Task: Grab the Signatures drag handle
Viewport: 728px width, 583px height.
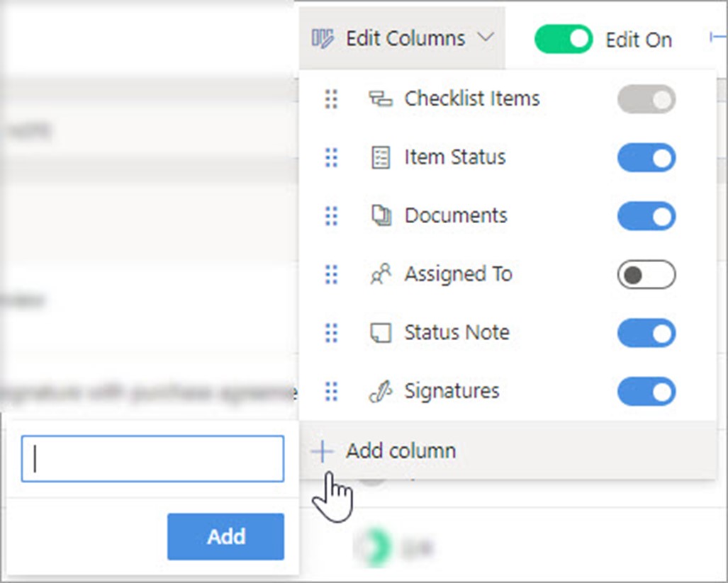Action: (331, 390)
